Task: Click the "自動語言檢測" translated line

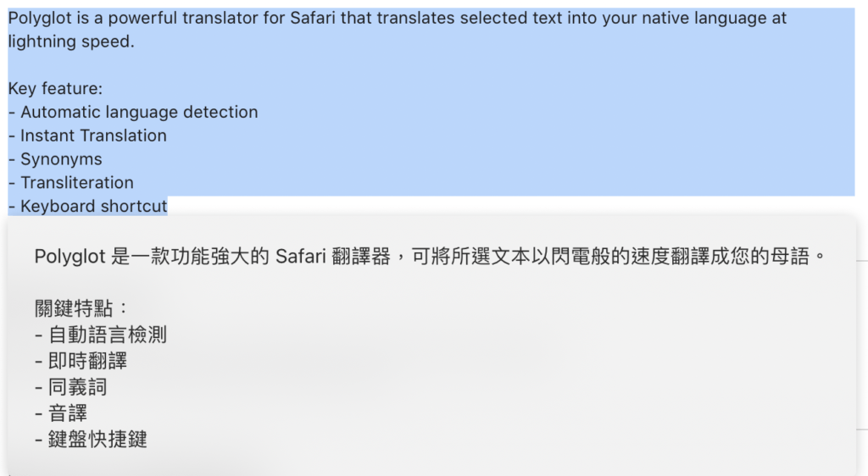Action: coord(100,335)
